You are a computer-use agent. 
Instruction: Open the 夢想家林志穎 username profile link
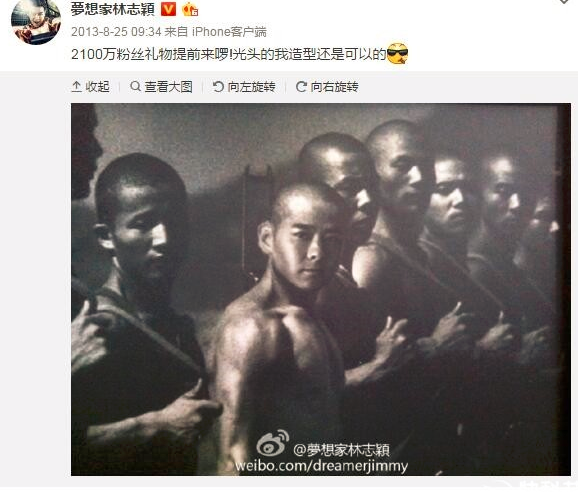[112, 9]
